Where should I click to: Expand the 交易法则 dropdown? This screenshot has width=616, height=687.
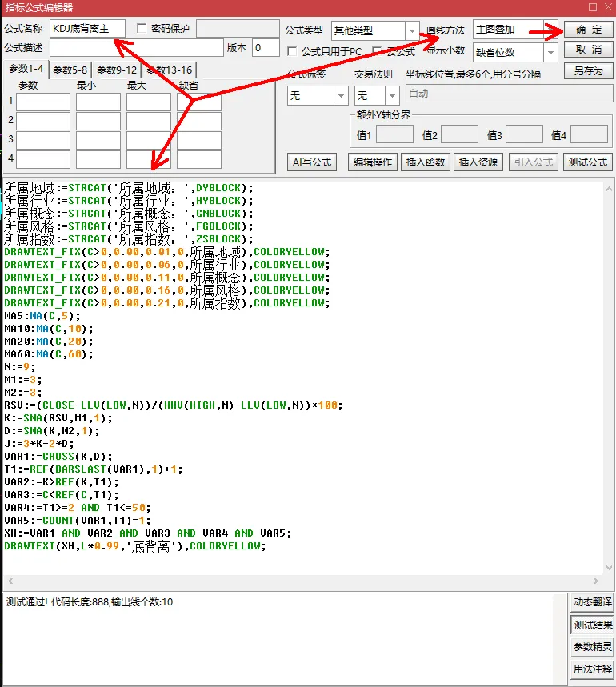(392, 95)
